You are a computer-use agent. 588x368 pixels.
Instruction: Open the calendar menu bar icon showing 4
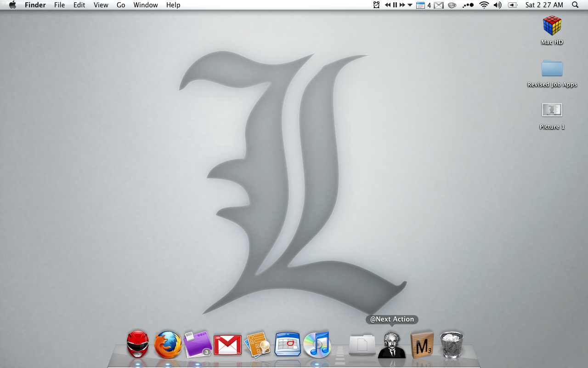tap(424, 5)
